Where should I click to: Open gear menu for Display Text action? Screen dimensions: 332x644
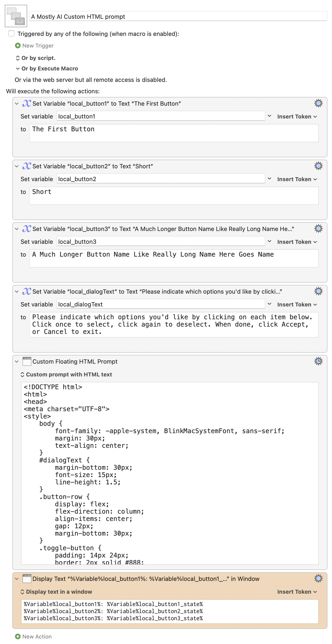click(x=318, y=578)
